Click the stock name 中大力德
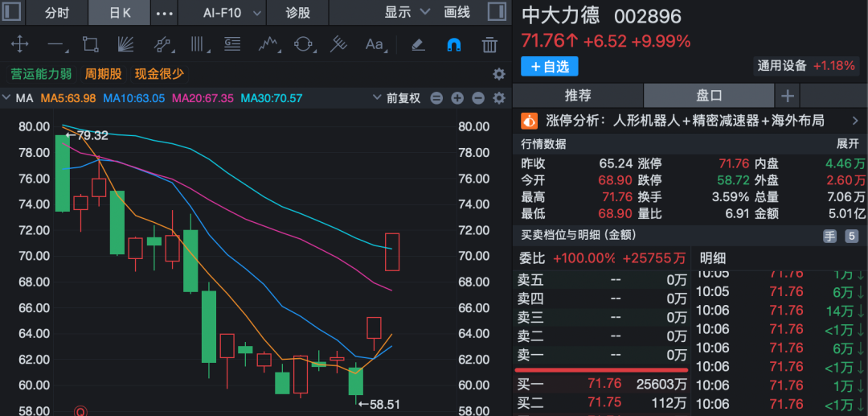 561,15
